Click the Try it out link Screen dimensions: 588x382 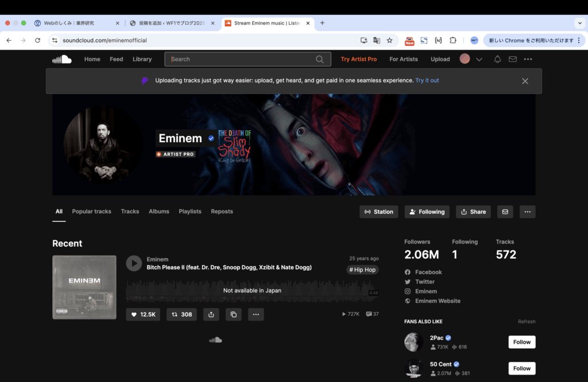[x=427, y=81]
